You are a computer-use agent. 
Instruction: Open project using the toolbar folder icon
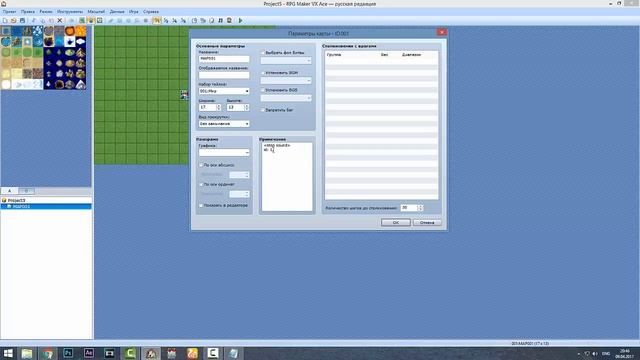pyautogui.click(x=13, y=20)
